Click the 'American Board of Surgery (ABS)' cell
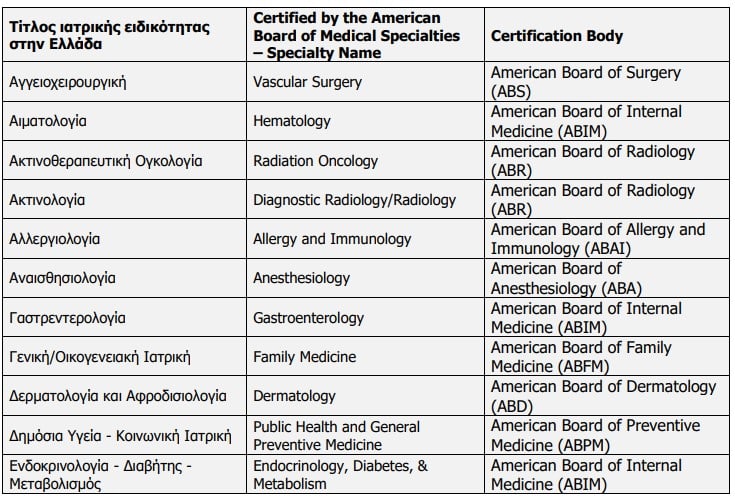The width and height of the screenshot is (735, 501). 585,82
